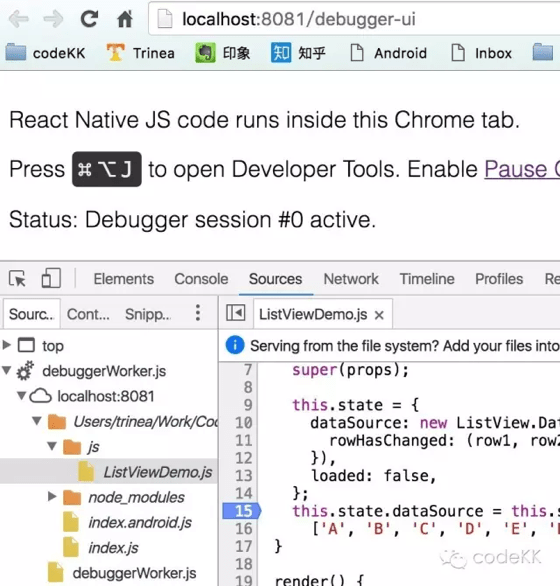Toggle the device mode icon

click(51, 278)
